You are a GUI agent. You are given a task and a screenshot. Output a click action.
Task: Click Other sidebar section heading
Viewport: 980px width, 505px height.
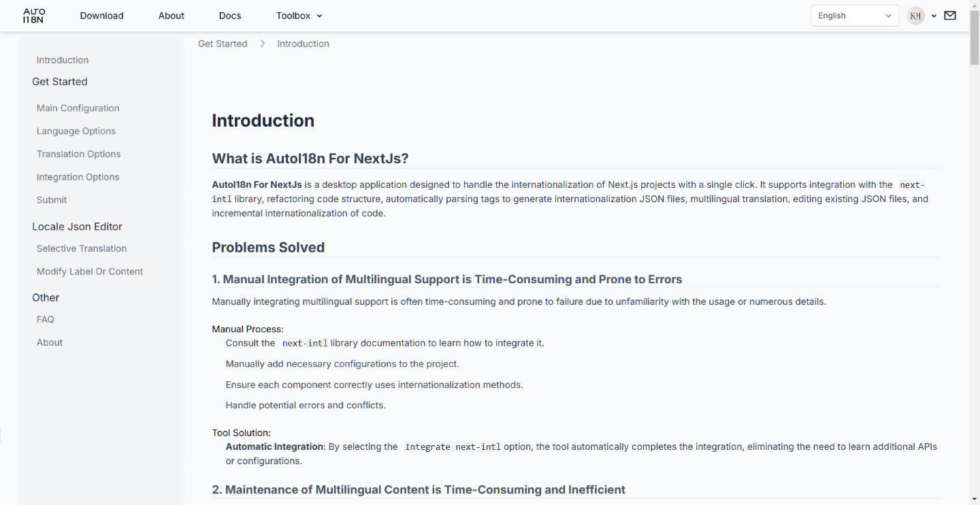[46, 297]
